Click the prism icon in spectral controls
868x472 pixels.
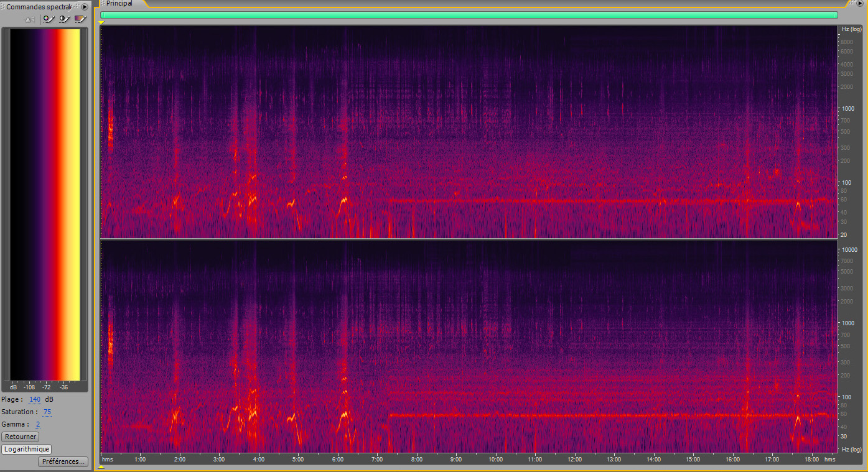coord(28,19)
